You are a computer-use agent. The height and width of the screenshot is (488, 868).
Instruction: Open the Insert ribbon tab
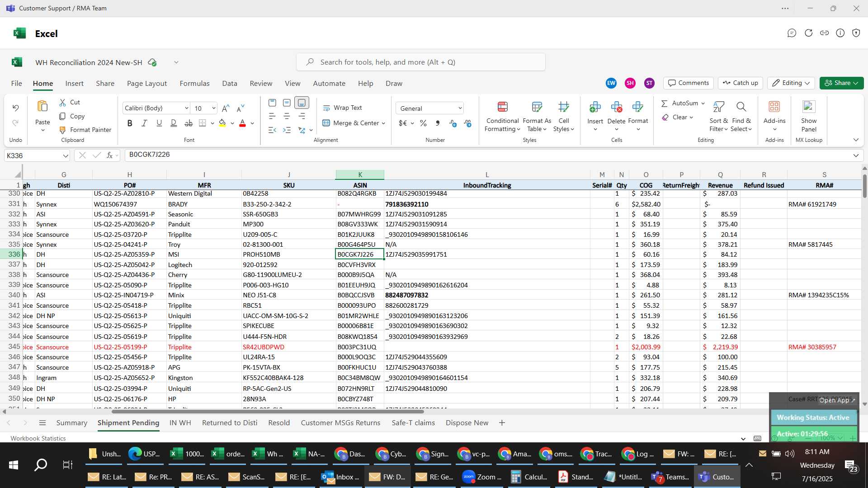74,84
